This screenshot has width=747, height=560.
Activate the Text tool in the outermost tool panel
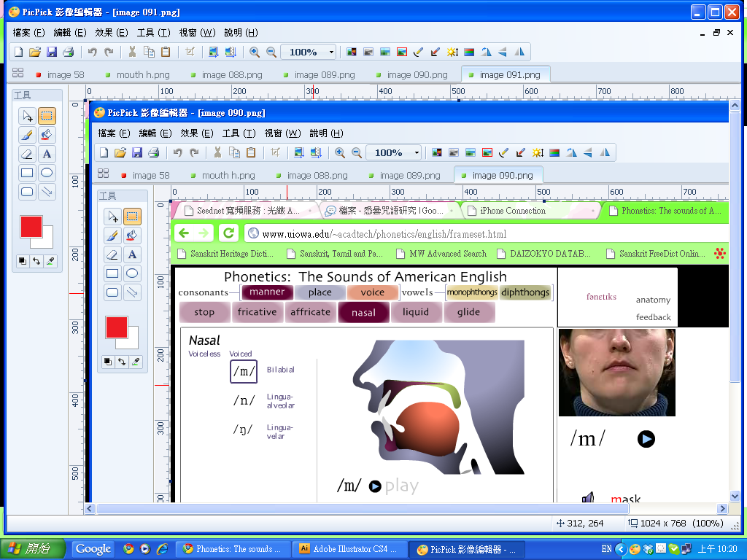pyautogui.click(x=47, y=154)
